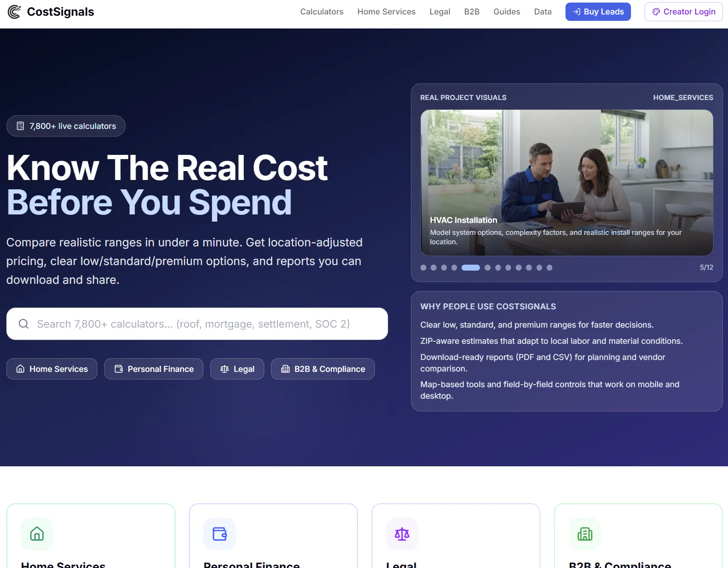Open the HVAC Installation slide image
The image size is (728, 568).
point(567,183)
